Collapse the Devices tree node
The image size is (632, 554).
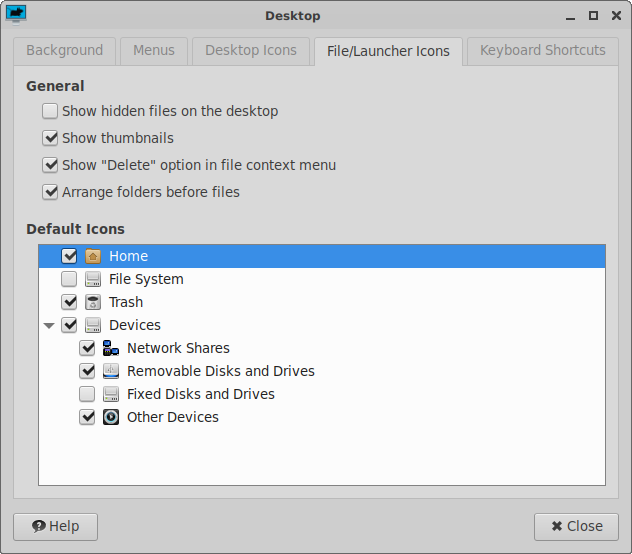click(x=49, y=325)
